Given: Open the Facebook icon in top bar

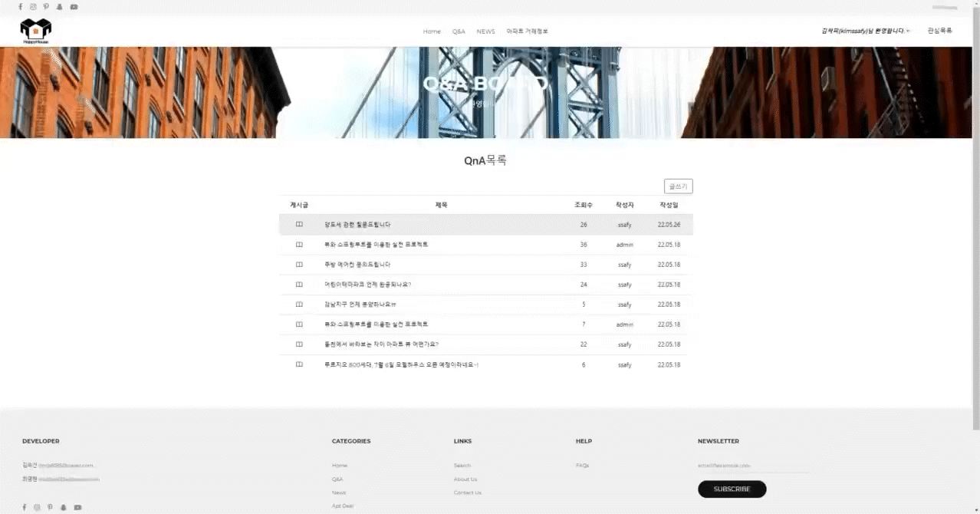Looking at the screenshot, I should coord(21,7).
